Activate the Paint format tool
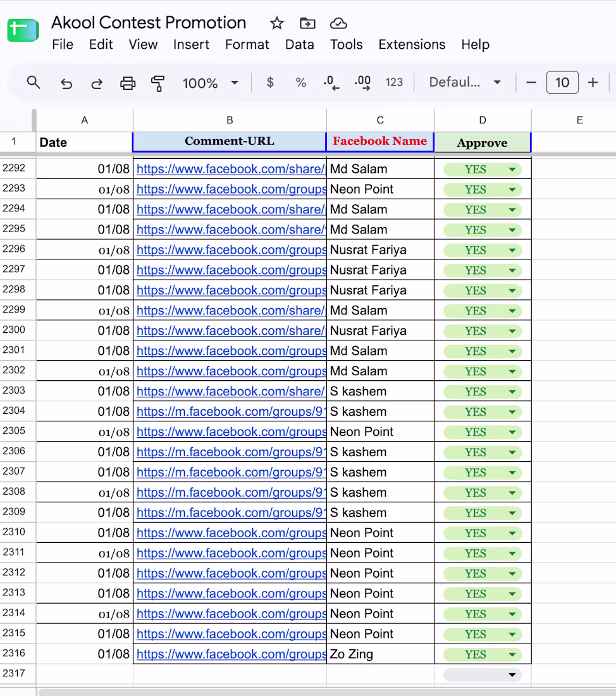Screen dimensions: 616x696 pos(157,83)
